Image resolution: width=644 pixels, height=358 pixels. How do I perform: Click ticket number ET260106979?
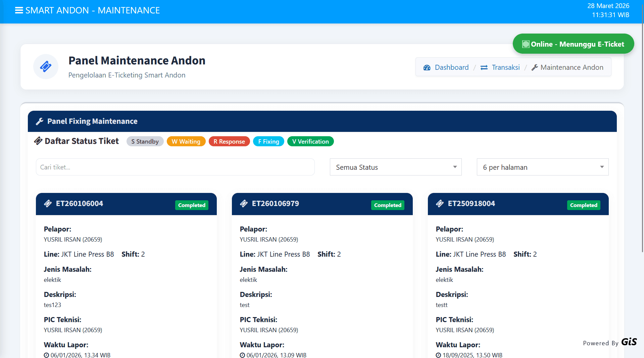276,204
